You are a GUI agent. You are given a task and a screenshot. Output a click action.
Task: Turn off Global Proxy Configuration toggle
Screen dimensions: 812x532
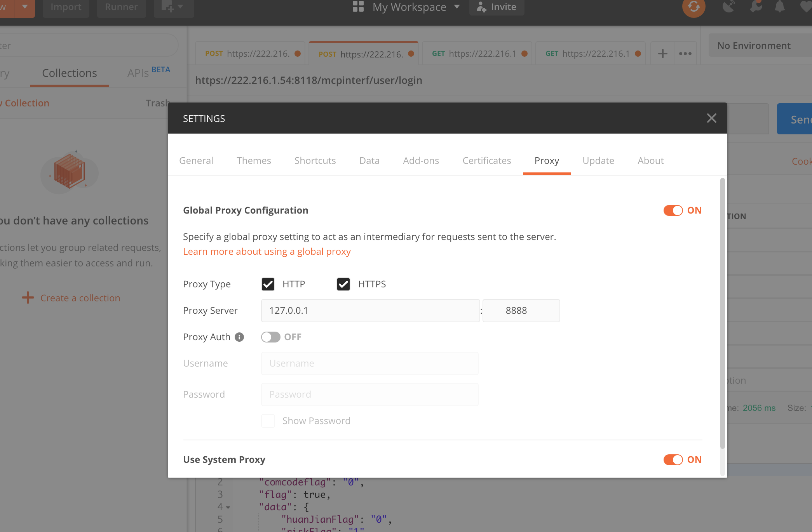point(673,210)
